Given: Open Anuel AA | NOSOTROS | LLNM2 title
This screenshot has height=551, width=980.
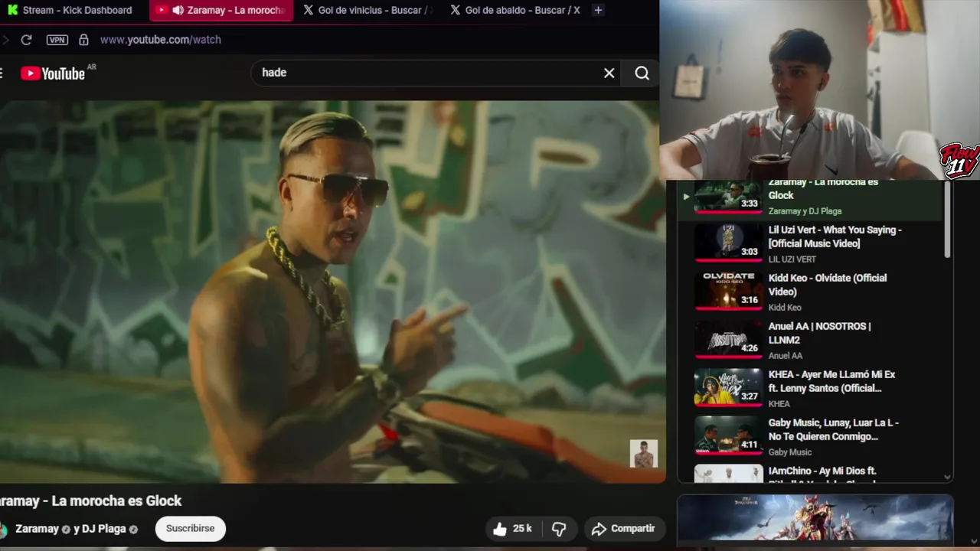Looking at the screenshot, I should pyautogui.click(x=819, y=333).
